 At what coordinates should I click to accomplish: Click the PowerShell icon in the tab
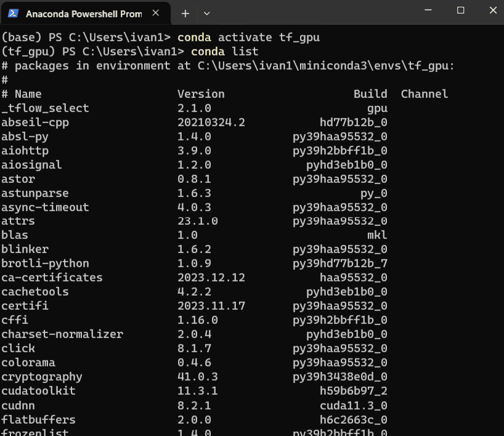tap(12, 12)
